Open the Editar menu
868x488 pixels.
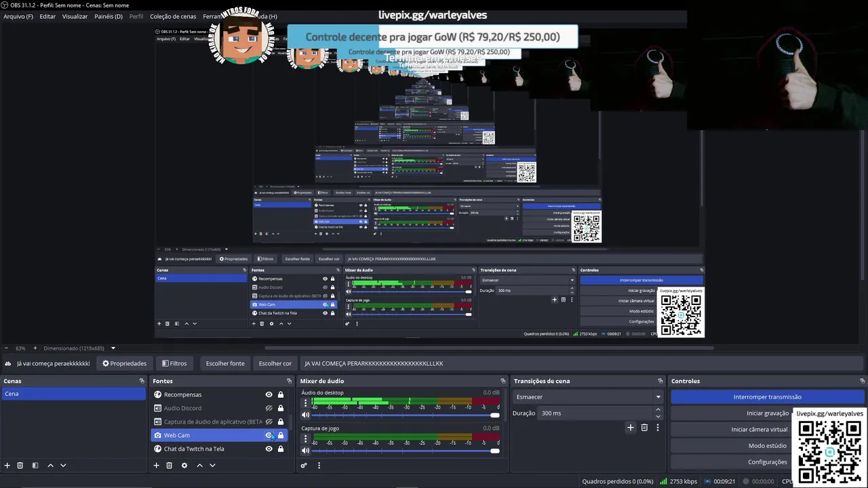47,16
